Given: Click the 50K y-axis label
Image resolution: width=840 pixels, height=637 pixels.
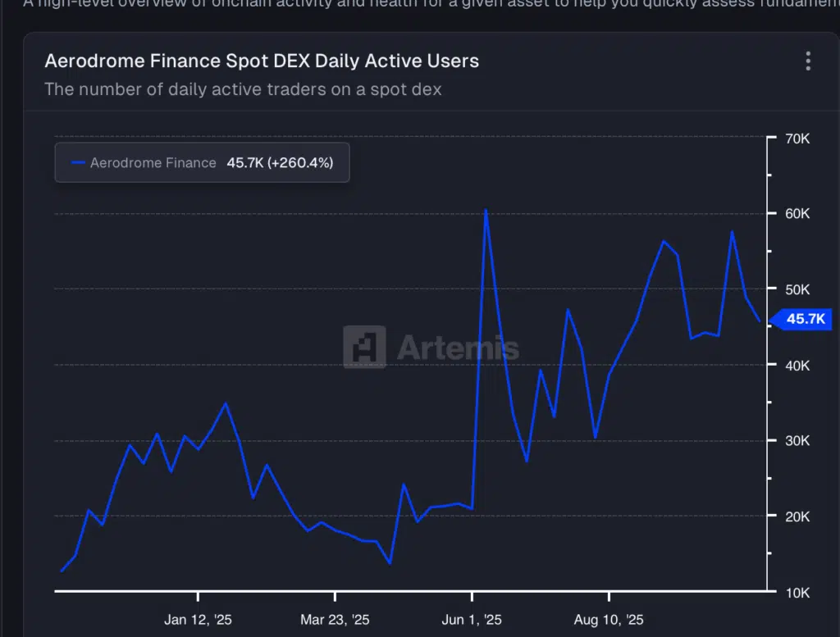Looking at the screenshot, I should pyautogui.click(x=797, y=289).
